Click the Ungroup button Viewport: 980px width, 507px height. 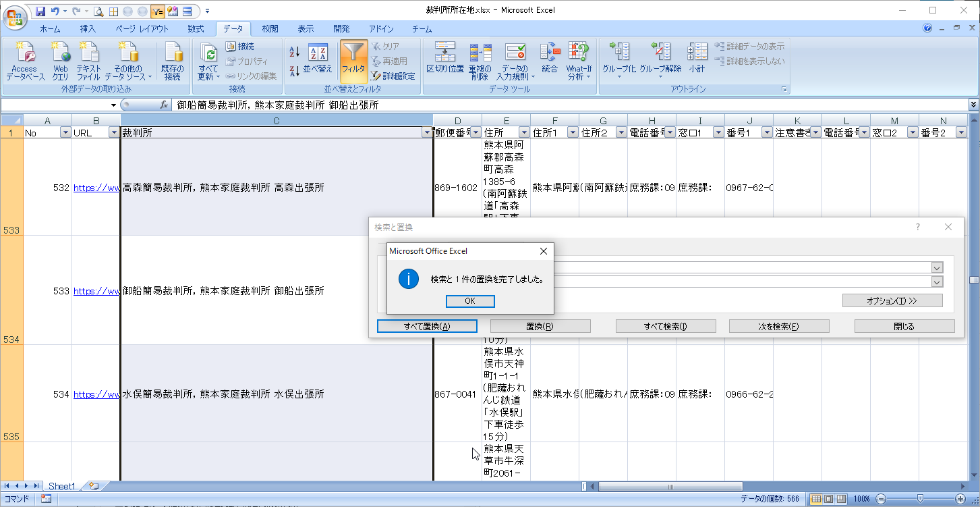(660, 61)
